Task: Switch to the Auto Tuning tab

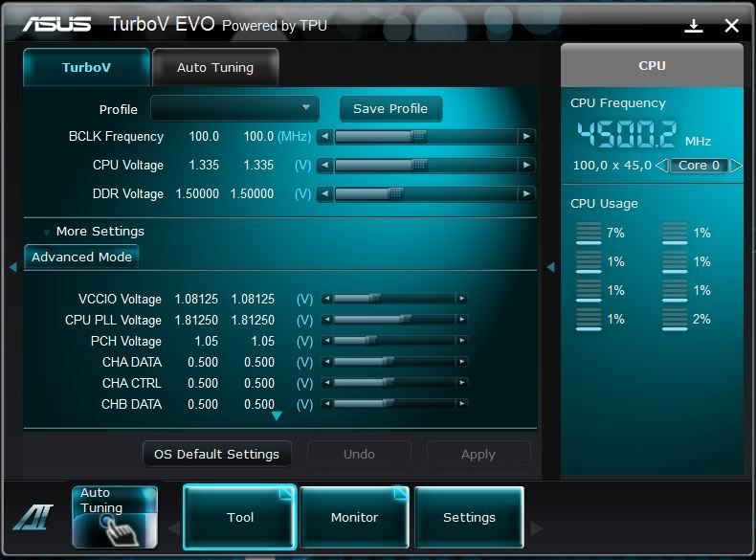Action: (215, 68)
